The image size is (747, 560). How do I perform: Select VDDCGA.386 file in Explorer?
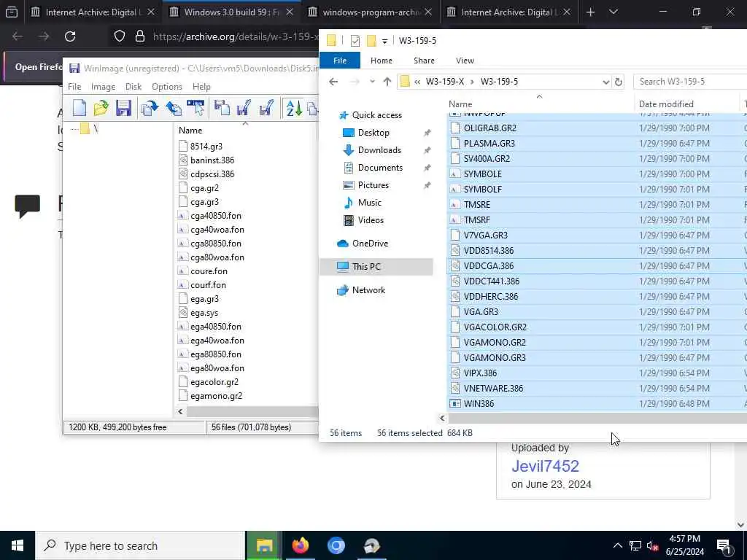(488, 265)
